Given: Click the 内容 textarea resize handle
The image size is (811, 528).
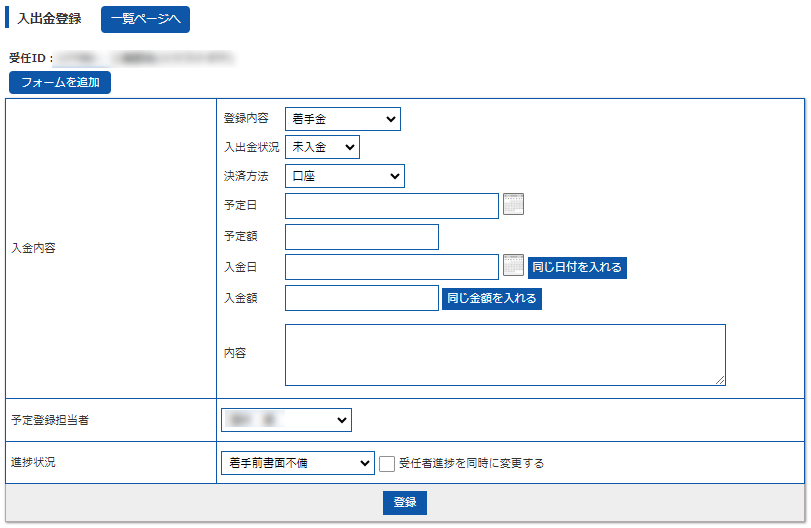Looking at the screenshot, I should tap(720, 380).
